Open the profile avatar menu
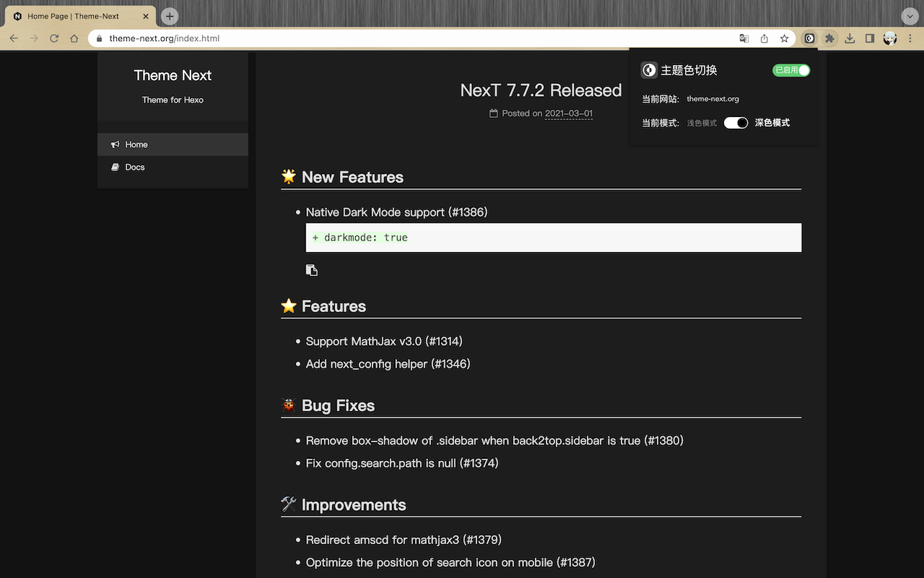Viewport: 924px width, 578px height. click(890, 38)
